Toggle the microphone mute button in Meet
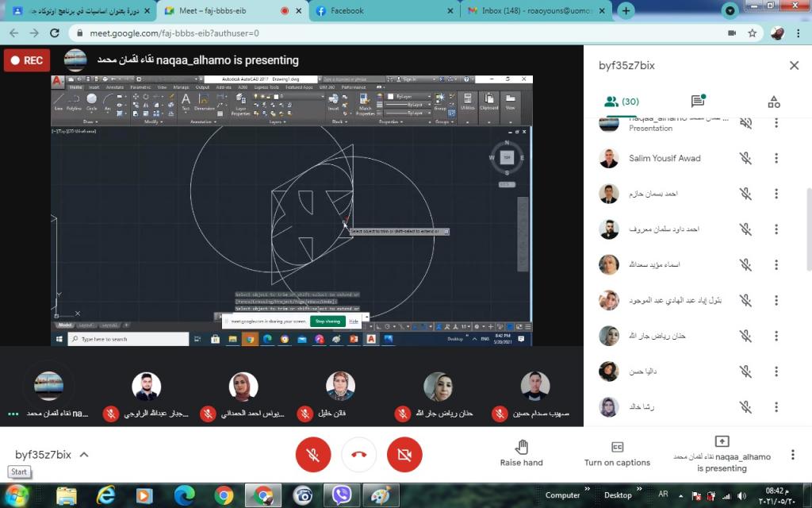 [x=312, y=455]
